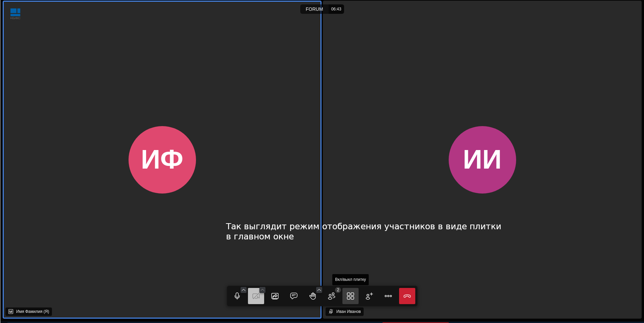Toggle tile view layout
This screenshot has width=644, height=323.
(x=351, y=296)
